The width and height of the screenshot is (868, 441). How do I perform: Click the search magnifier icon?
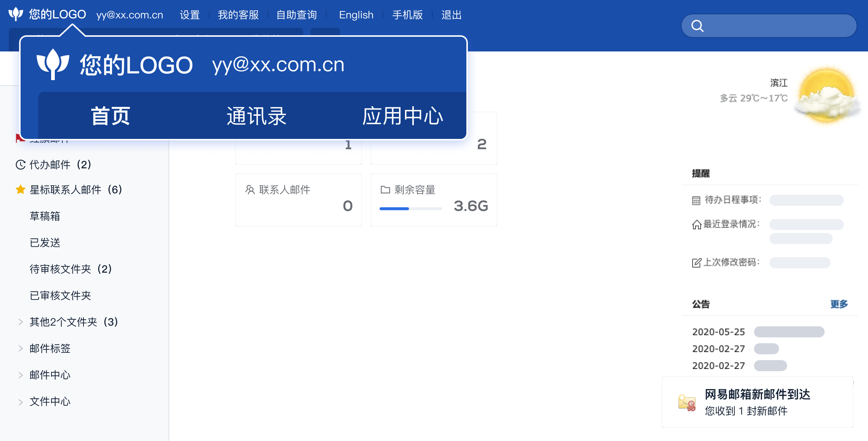(698, 25)
